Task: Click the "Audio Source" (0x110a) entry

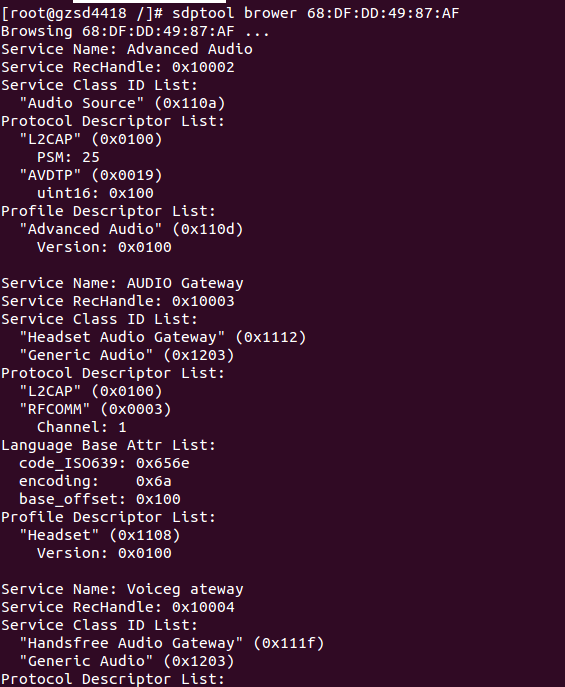Action: tap(122, 103)
